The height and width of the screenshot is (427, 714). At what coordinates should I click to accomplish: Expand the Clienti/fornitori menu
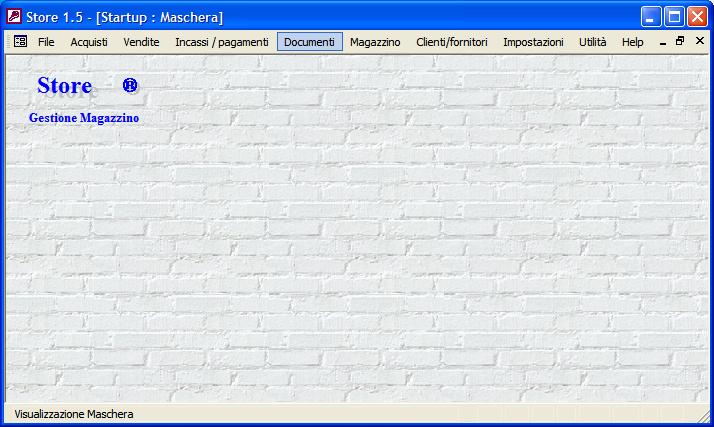(451, 42)
